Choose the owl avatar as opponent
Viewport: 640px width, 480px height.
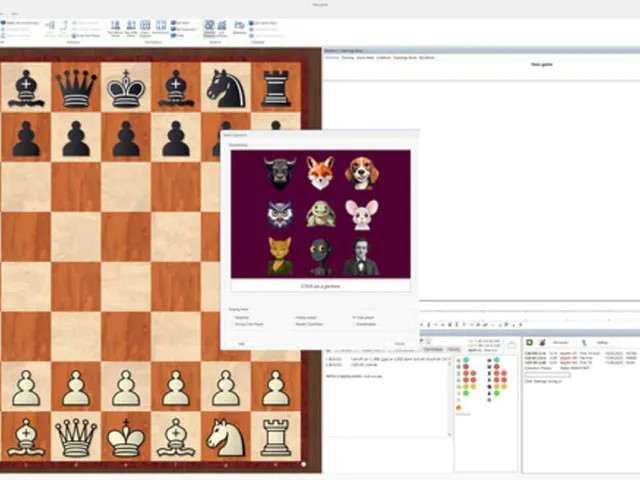[280, 214]
